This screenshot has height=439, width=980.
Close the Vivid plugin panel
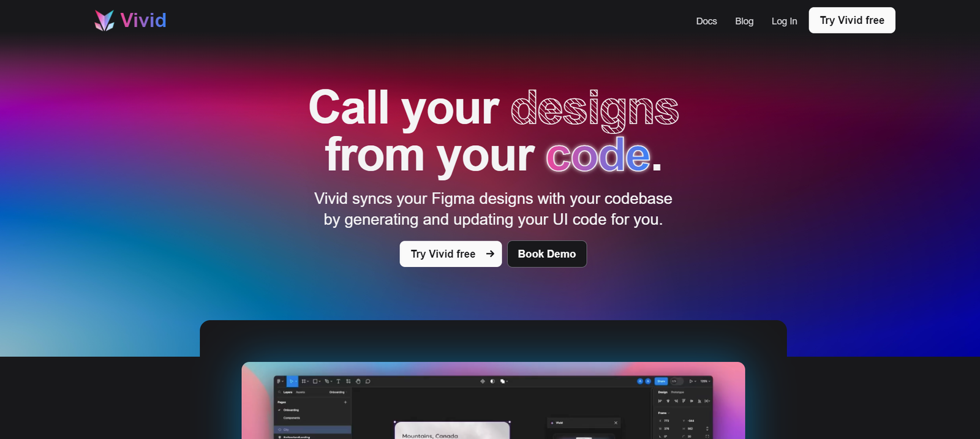click(616, 423)
